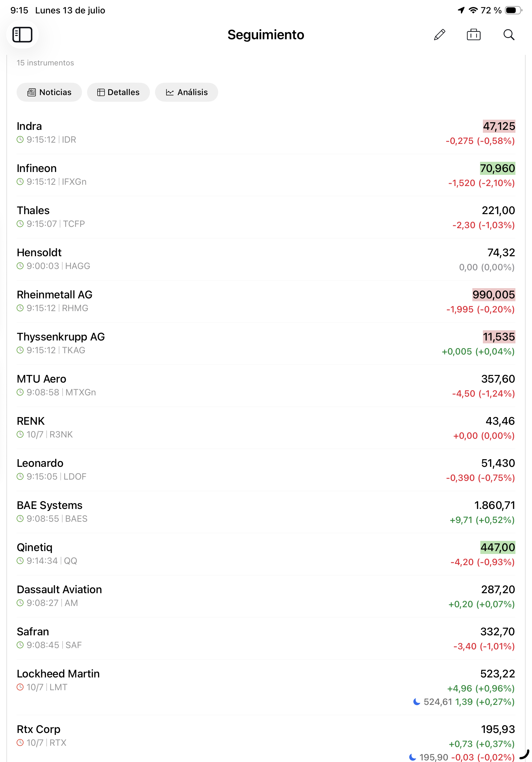The width and height of the screenshot is (532, 762).
Task: Tap red clock icon next to Lockheed Martin
Action: click(20, 687)
